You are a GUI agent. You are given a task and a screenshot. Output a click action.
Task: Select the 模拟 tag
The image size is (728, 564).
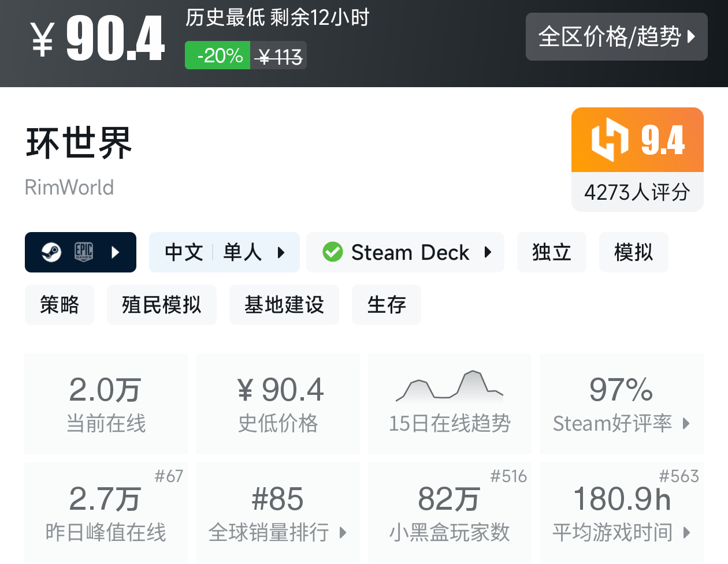pyautogui.click(x=634, y=252)
